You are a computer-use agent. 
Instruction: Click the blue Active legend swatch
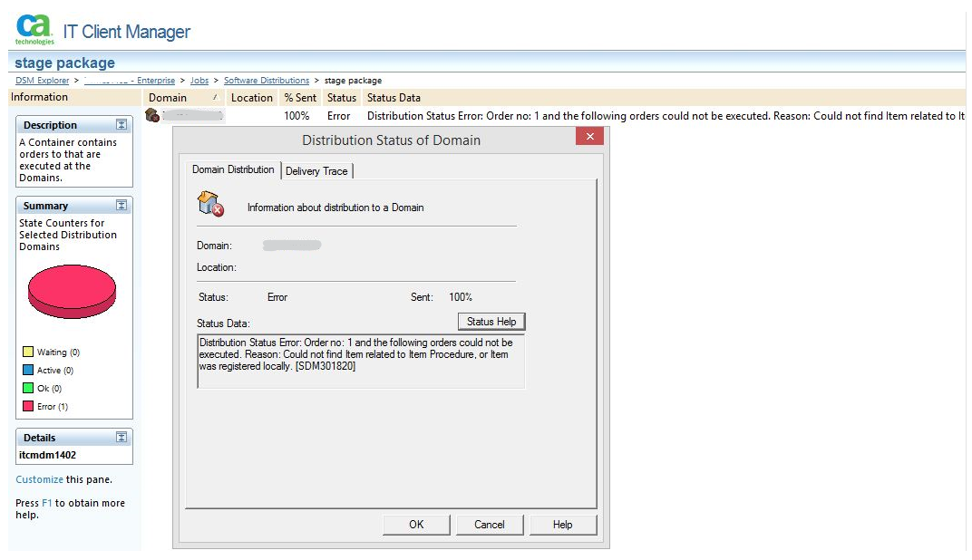[28, 370]
